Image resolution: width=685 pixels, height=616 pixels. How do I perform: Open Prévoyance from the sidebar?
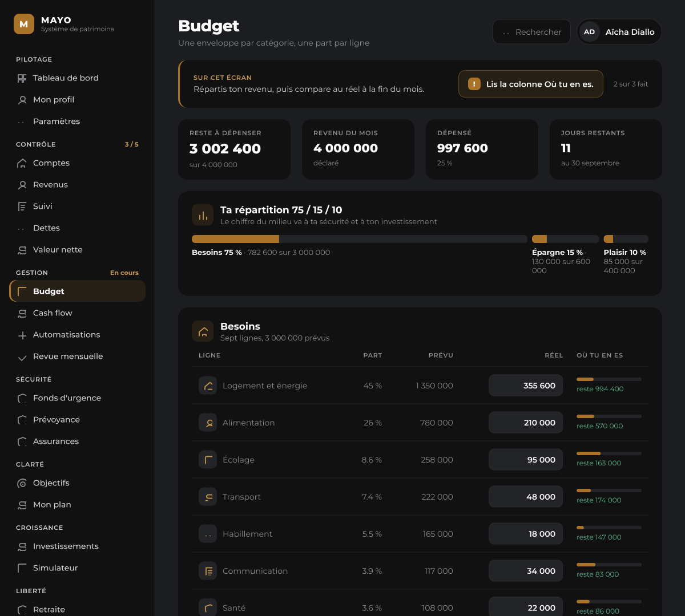coord(78,420)
